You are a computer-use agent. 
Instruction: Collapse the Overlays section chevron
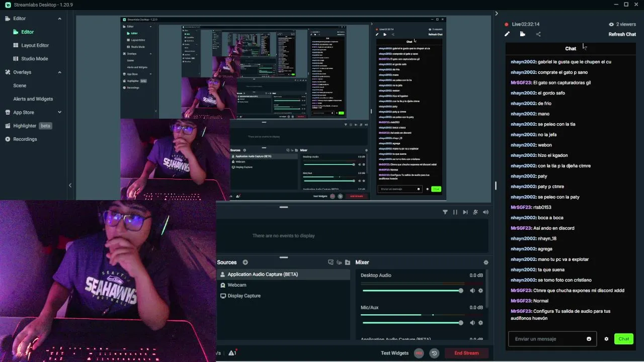click(x=59, y=72)
